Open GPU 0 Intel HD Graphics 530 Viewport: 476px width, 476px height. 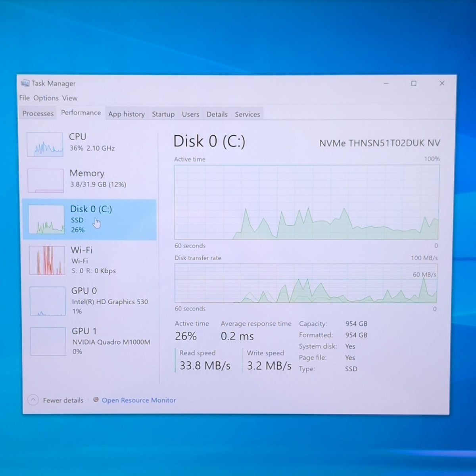pos(90,301)
